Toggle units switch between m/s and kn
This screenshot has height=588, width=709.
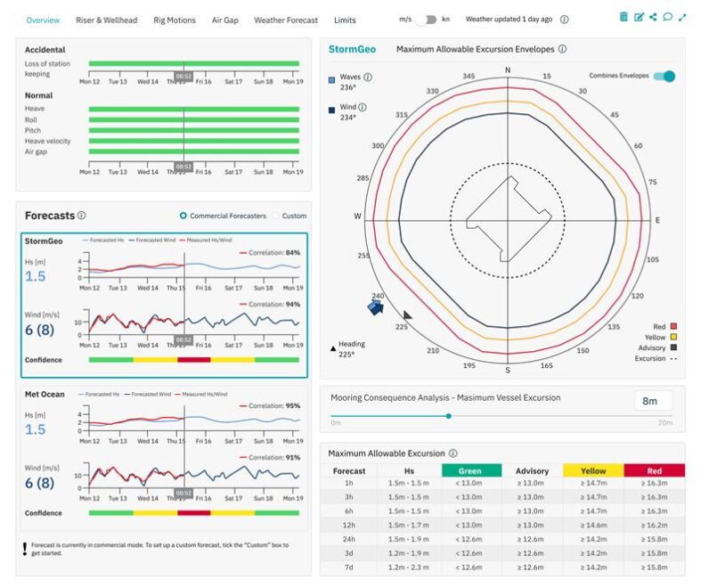429,20
